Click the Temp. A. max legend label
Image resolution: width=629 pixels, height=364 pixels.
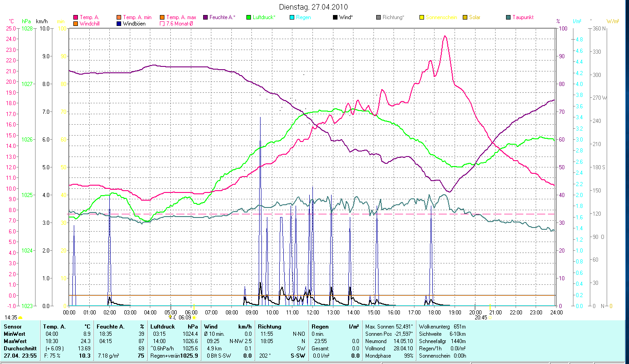click(x=181, y=17)
